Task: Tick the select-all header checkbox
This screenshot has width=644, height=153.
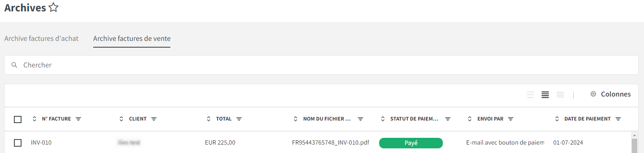Action: 18,119
